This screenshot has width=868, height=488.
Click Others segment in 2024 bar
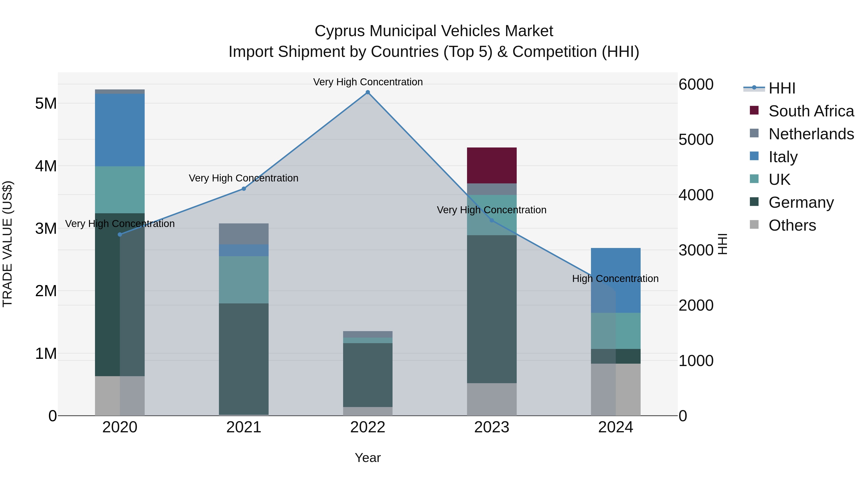616,390
